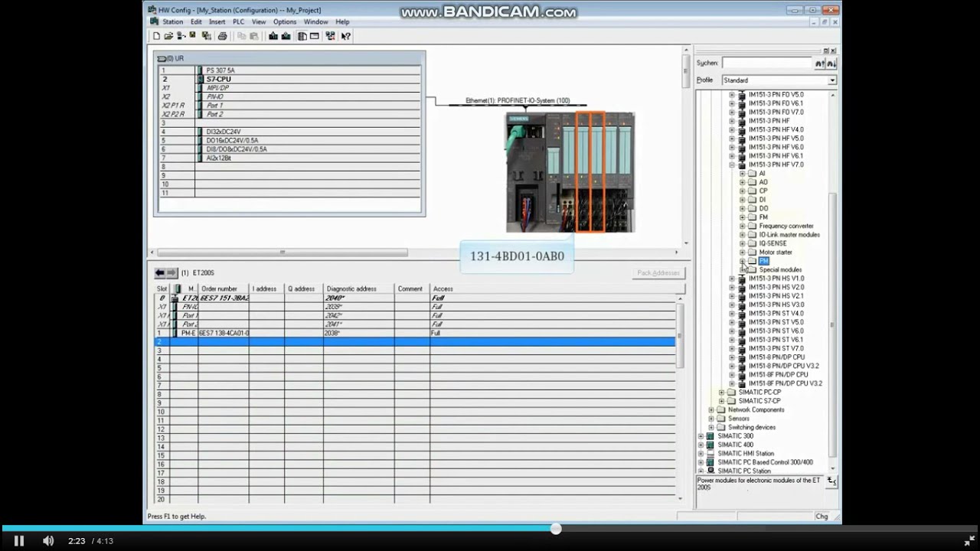Select IM151-8 PN/DP CPU in catalog

[776, 357]
